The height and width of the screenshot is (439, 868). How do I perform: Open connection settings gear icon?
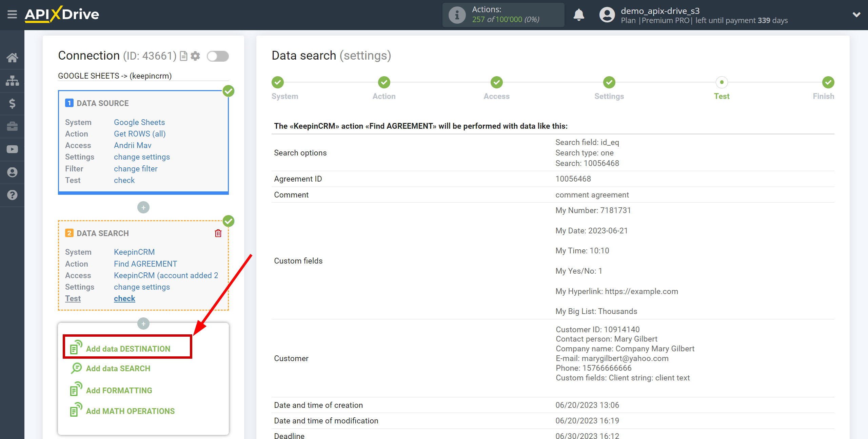(x=195, y=56)
